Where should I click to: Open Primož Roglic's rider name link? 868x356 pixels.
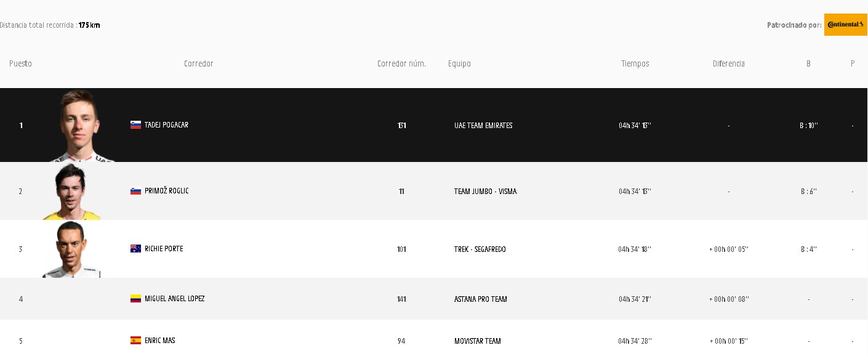(x=166, y=191)
